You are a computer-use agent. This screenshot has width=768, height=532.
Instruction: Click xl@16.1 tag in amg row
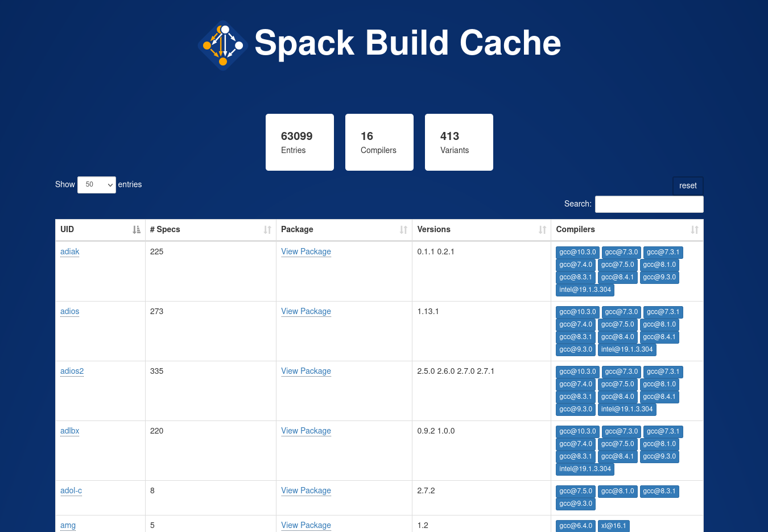[613, 526]
